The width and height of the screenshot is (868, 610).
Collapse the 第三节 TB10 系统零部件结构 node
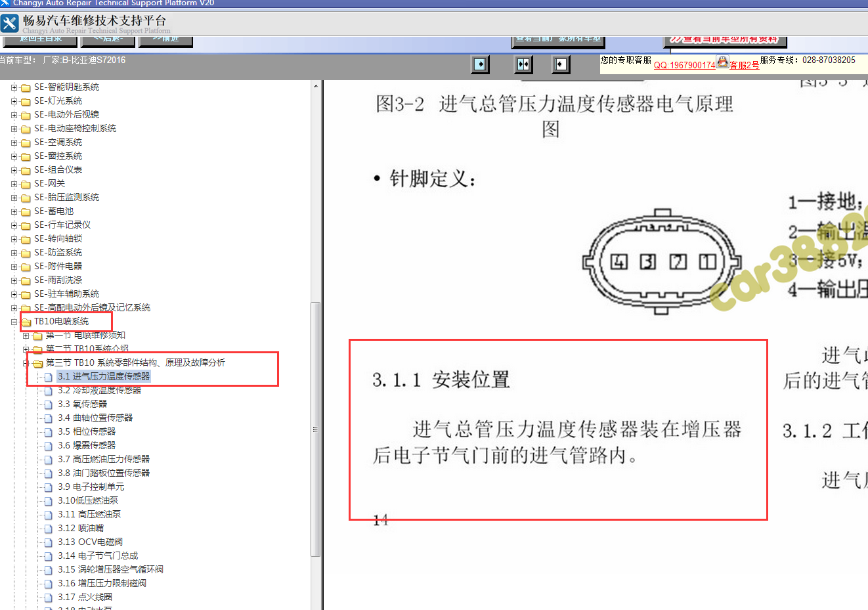pos(26,363)
